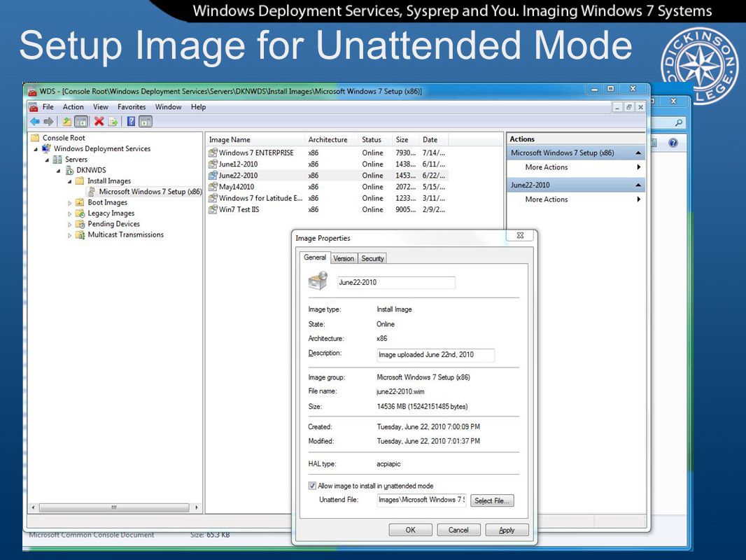Open the Action menu

[73, 107]
